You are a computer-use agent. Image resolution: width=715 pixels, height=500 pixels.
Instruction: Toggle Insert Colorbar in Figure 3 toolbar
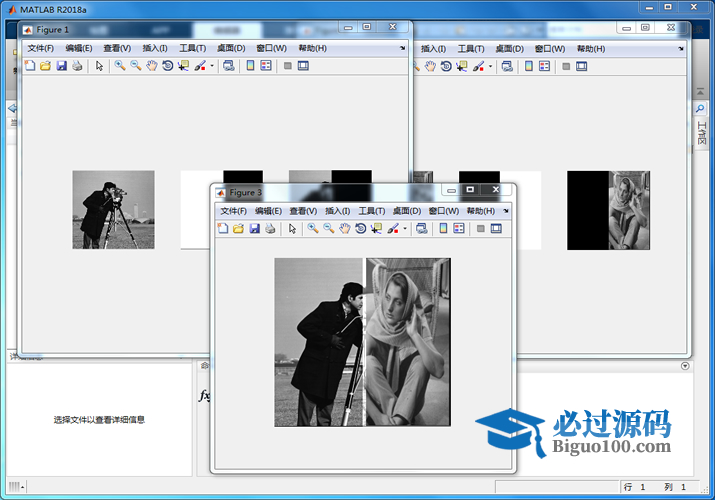coord(443,229)
